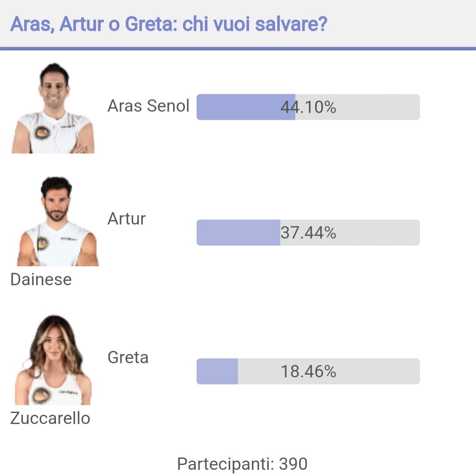Click the 37.44% percentage text
Screen dimensions: 476x476
point(308,233)
